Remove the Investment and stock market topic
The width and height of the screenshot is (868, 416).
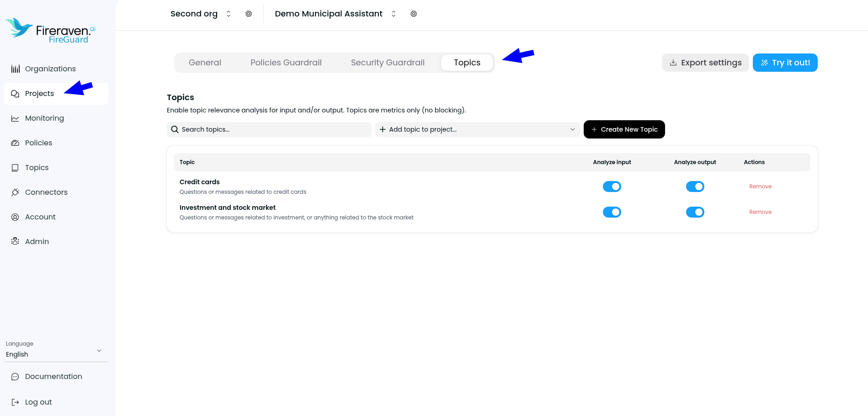click(x=760, y=212)
